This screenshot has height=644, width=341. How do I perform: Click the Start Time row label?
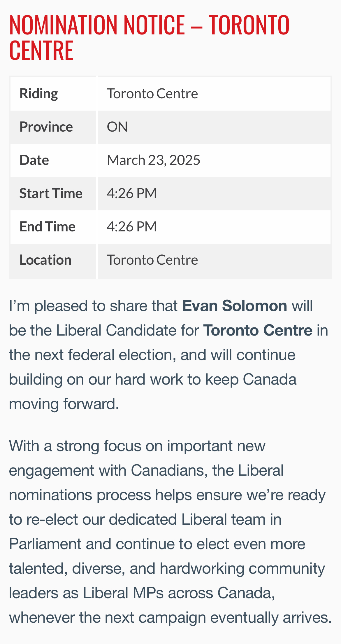(51, 193)
